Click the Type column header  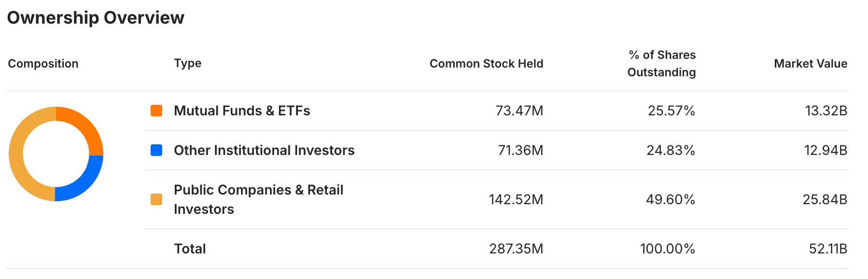pos(188,63)
